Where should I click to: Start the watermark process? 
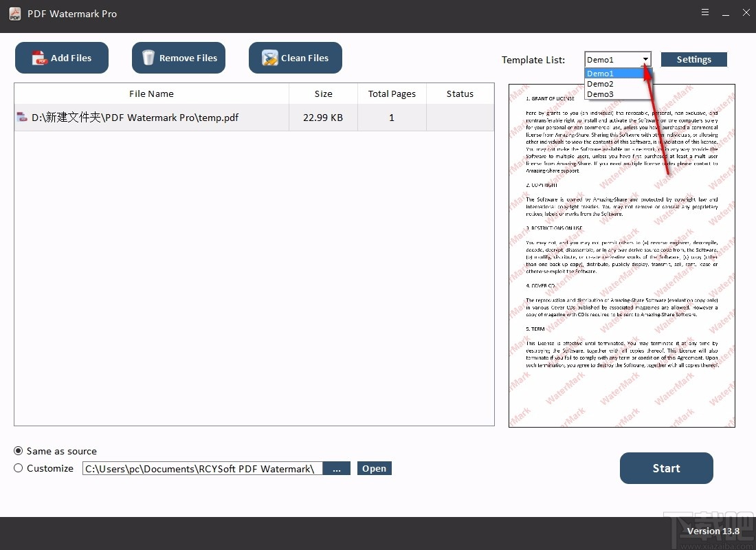pos(667,468)
